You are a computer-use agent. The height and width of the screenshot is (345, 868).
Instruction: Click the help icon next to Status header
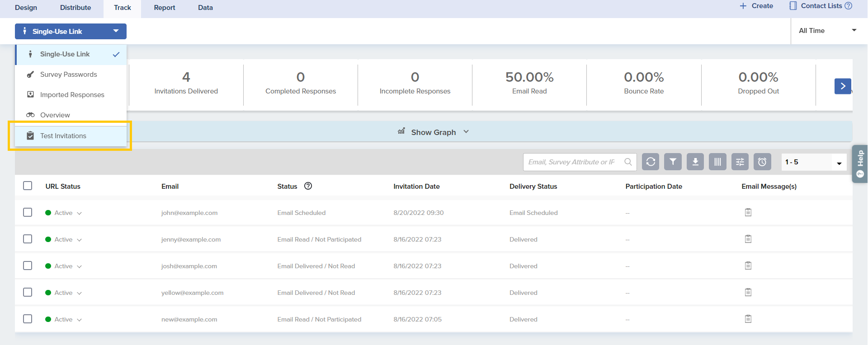tap(308, 186)
